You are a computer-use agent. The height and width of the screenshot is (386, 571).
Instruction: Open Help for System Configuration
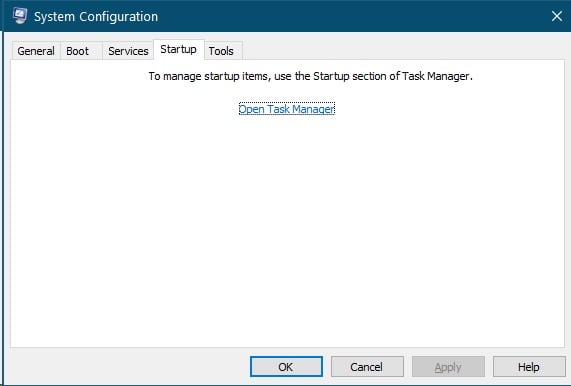pos(529,367)
